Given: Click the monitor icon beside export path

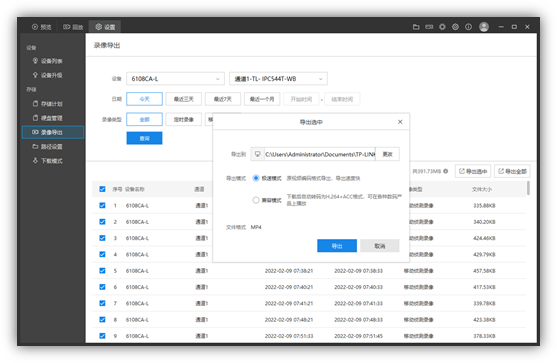Looking at the screenshot, I should pos(258,154).
